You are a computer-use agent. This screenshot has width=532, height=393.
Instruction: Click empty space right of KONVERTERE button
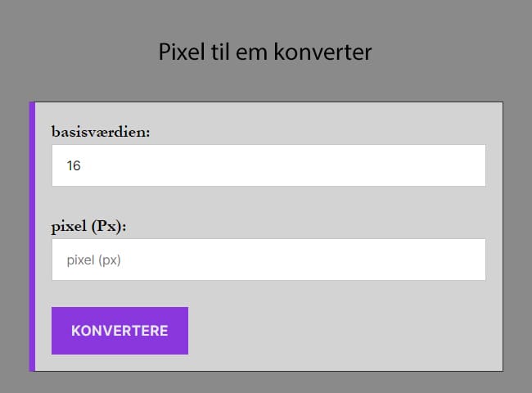(344, 331)
